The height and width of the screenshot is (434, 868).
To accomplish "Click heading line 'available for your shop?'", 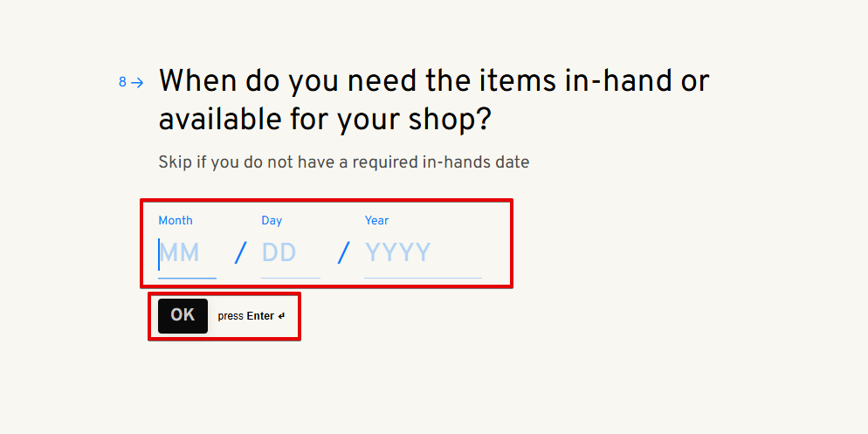I will pos(325,121).
